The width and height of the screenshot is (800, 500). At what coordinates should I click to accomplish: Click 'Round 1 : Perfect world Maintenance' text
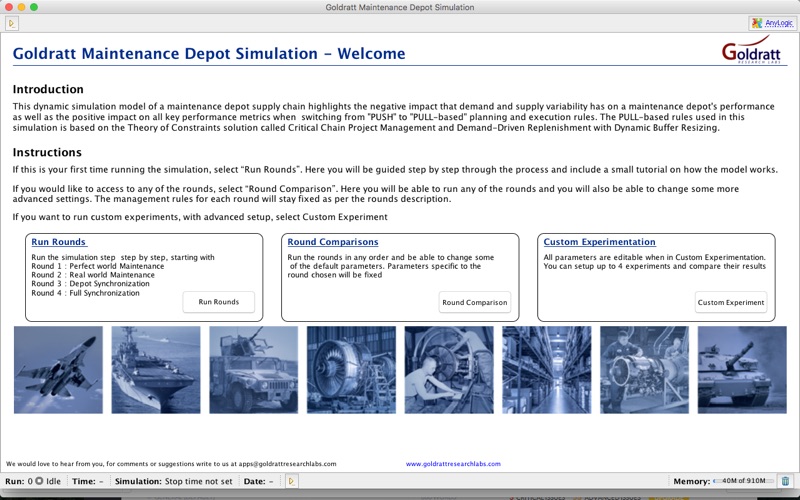pos(97,266)
